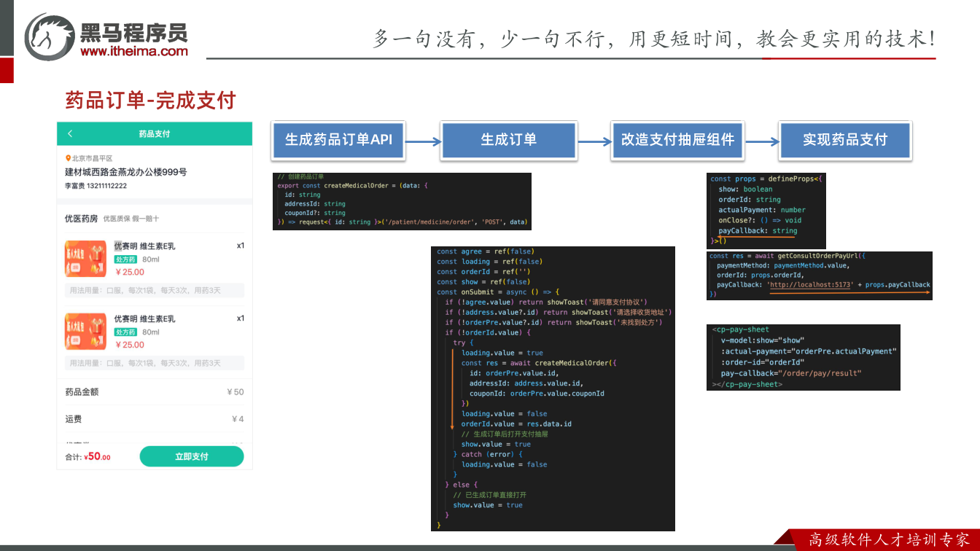The height and width of the screenshot is (551, 980).
Task: Click the ¥25.00 price of second product
Action: point(130,345)
